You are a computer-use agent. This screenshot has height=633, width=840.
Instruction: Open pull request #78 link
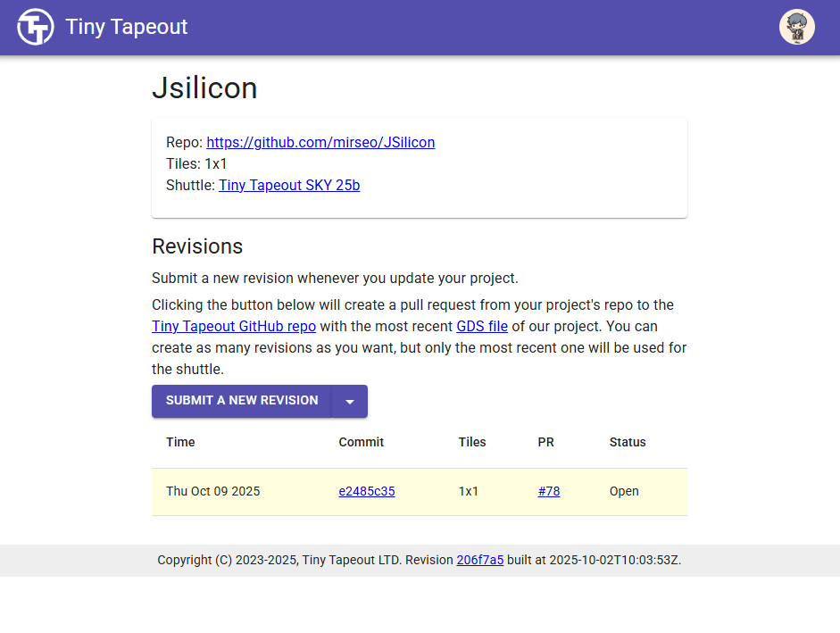[549, 491]
